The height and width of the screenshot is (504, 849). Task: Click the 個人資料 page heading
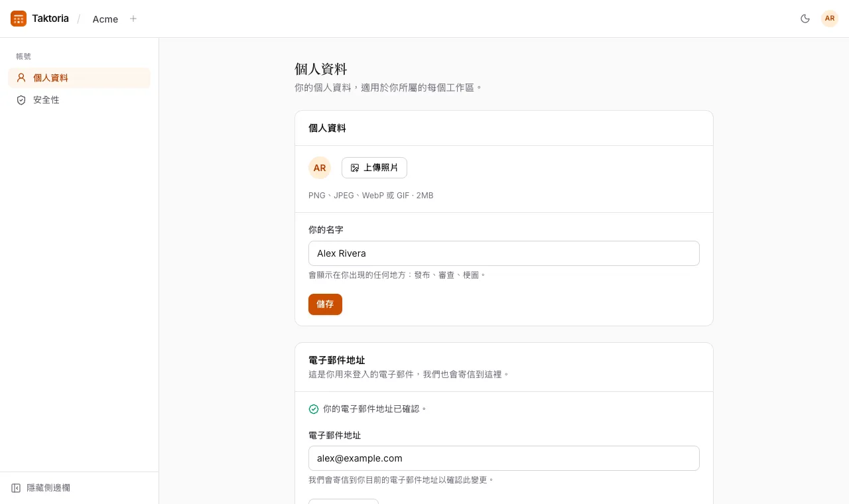[x=321, y=69]
